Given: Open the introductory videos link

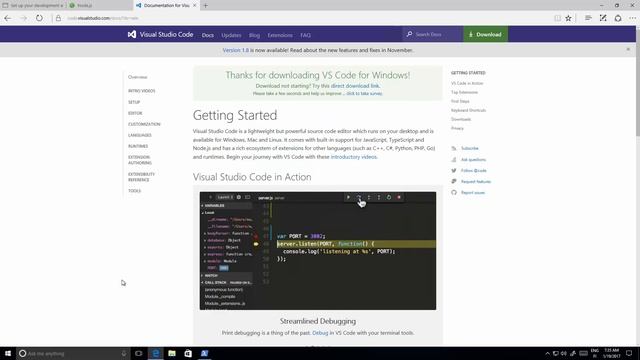Looking at the screenshot, I should pyautogui.click(x=353, y=157).
